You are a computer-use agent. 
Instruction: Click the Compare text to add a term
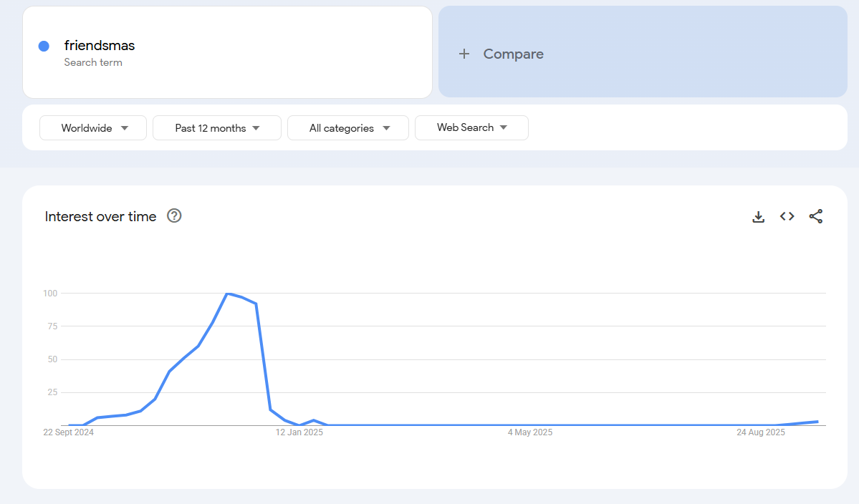click(513, 54)
